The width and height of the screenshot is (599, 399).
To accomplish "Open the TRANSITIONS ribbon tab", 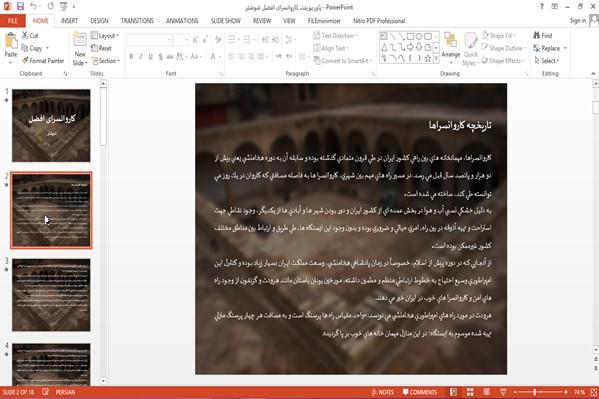I will pyautogui.click(x=137, y=21).
